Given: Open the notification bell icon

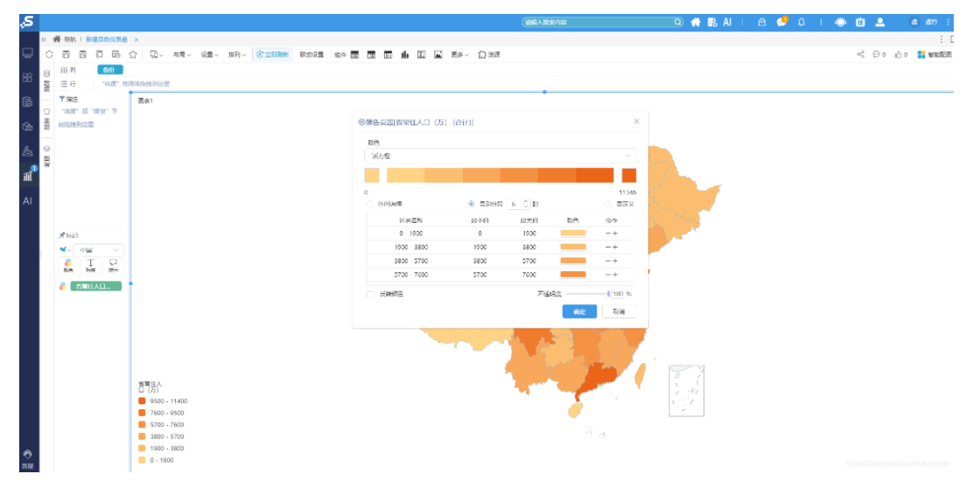Looking at the screenshot, I should (x=801, y=22).
